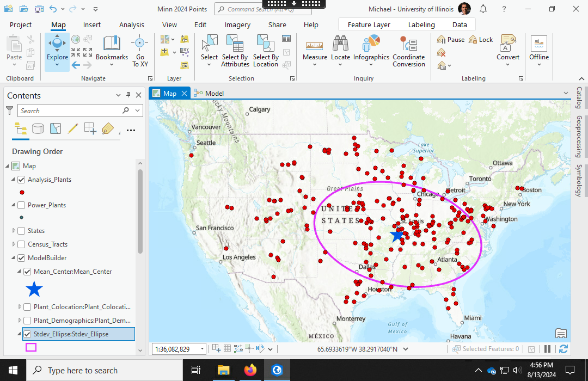Click the Lock labeling button

[481, 40]
